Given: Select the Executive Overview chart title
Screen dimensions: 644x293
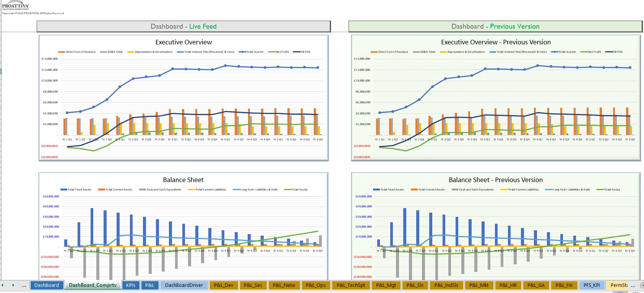Looking at the screenshot, I should [x=183, y=42].
